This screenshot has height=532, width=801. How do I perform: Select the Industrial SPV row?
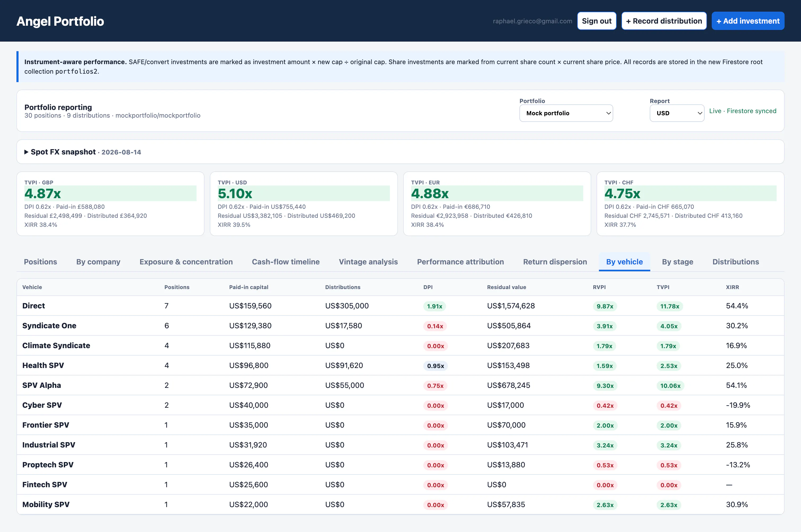[400, 445]
